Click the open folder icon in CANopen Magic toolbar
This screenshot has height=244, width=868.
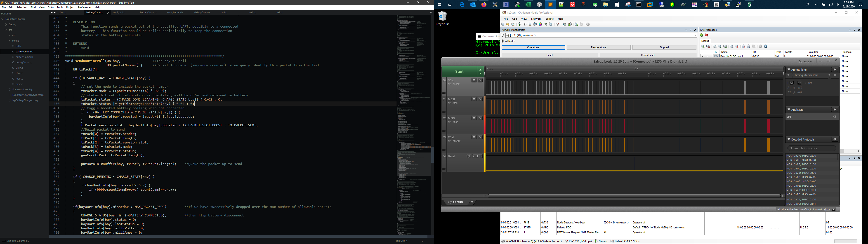coord(508,24)
